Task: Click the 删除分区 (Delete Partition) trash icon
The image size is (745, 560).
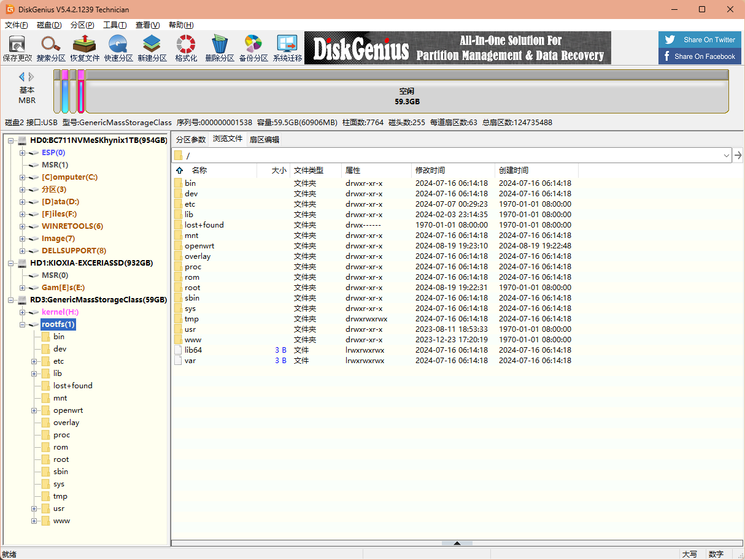Action: click(x=220, y=48)
